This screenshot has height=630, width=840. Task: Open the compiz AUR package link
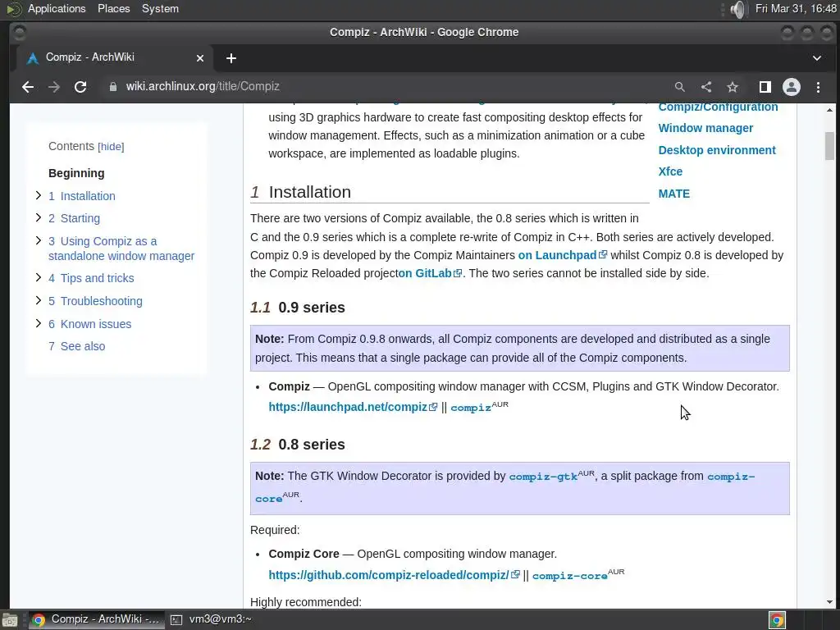(471, 408)
